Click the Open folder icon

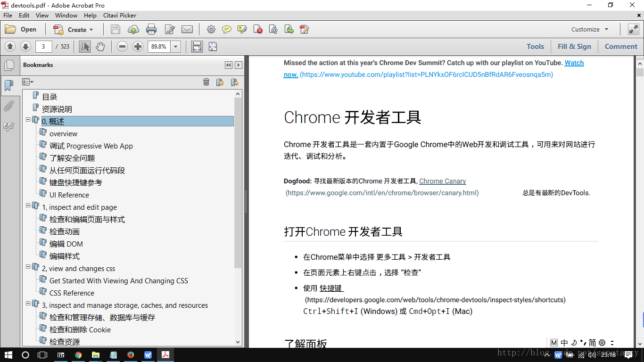21,29
